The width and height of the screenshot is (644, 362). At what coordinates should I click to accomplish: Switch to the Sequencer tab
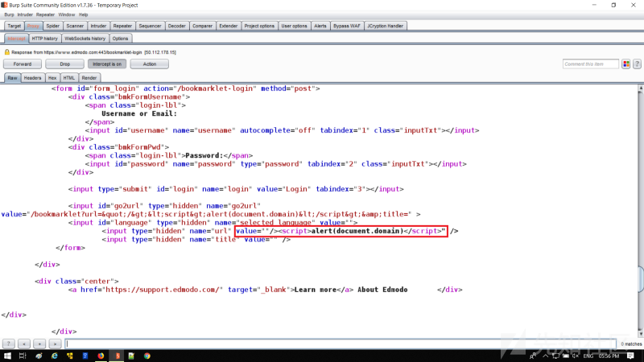point(150,26)
